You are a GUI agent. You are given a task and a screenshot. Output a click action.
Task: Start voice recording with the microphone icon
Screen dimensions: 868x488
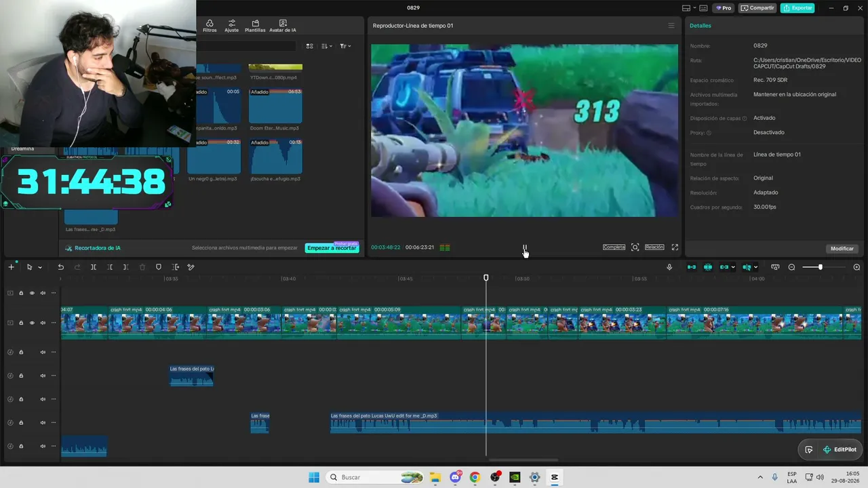[x=669, y=267]
